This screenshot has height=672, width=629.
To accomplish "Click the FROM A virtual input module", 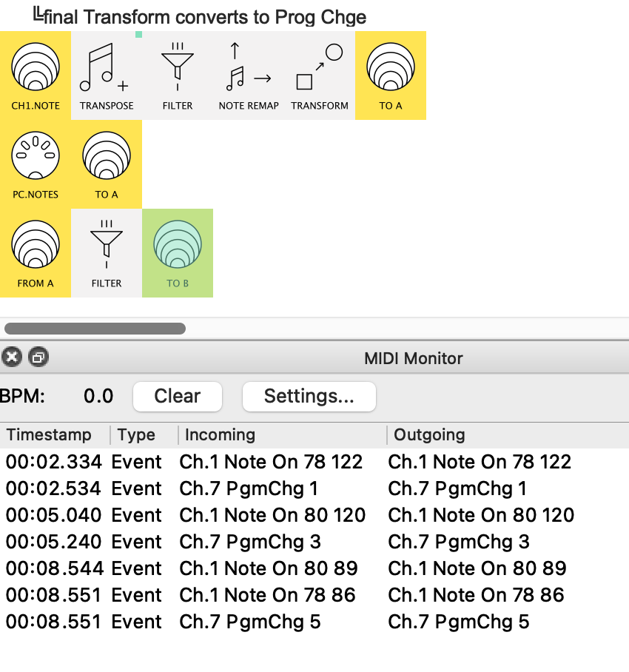I will 36,253.
